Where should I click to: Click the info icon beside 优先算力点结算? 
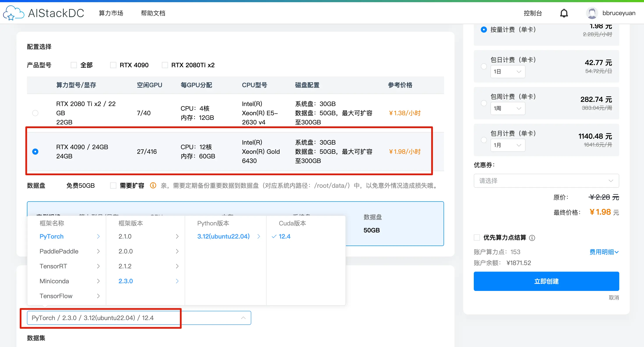point(532,238)
